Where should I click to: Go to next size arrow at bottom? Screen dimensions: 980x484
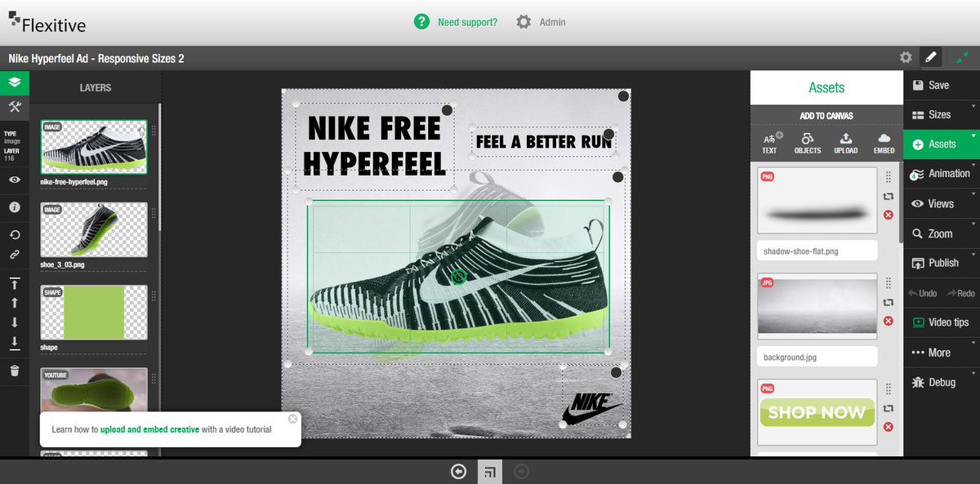tap(522, 471)
